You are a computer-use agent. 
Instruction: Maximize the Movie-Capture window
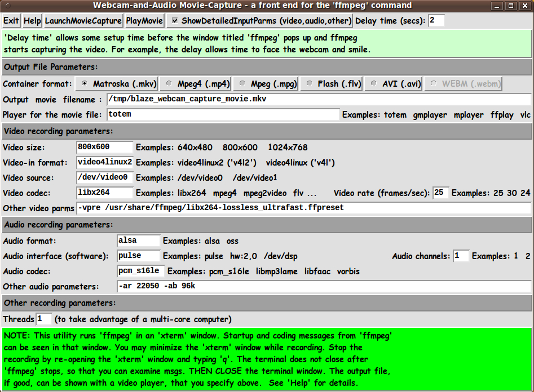point(511,6)
